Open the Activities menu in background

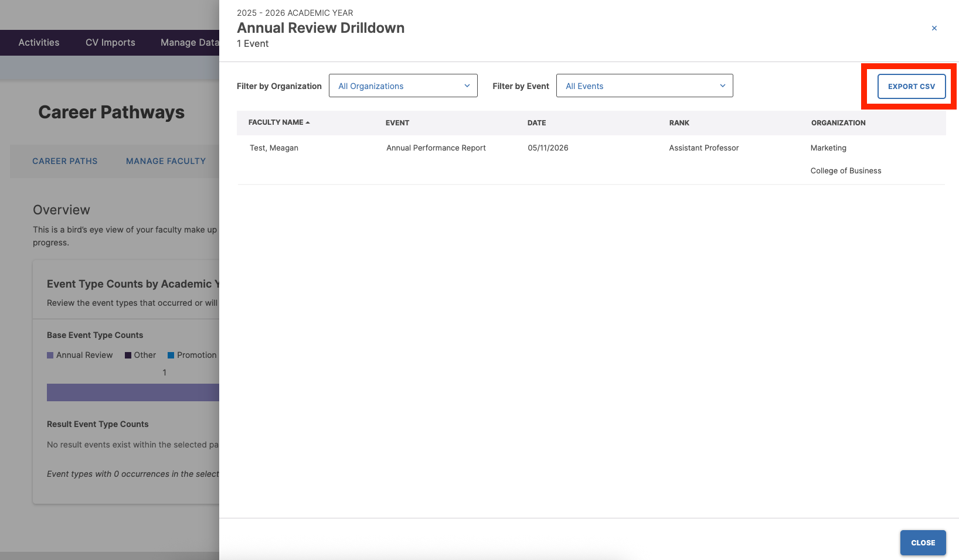[x=39, y=43]
